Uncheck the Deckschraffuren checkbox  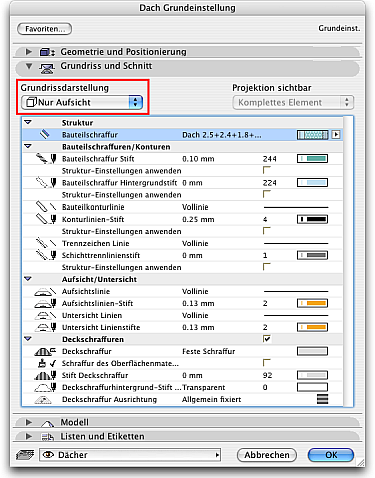[x=267, y=339]
